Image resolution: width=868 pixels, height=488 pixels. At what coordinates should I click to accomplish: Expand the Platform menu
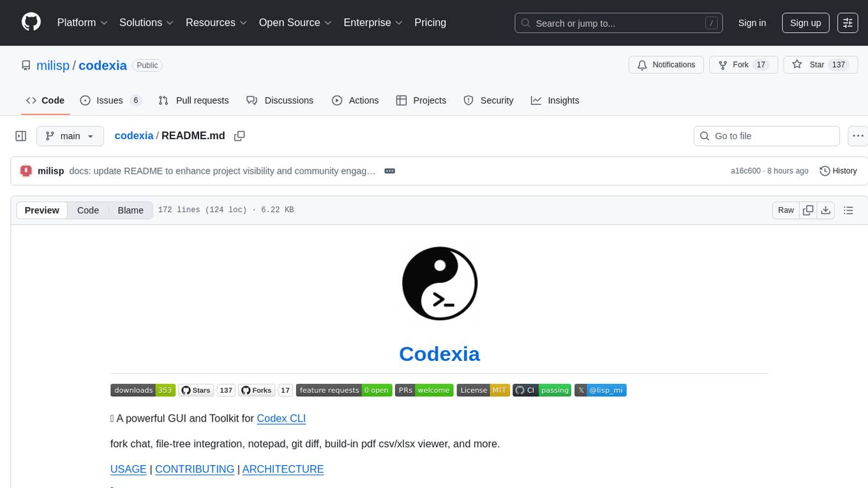tap(82, 22)
